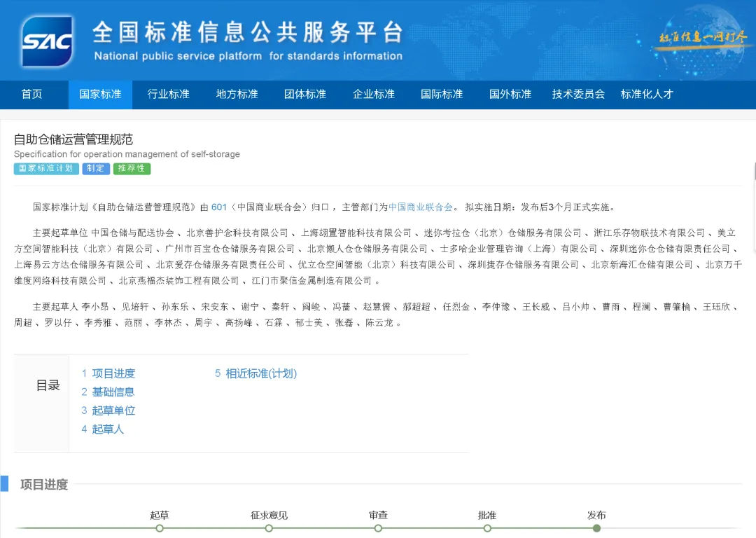Screen dimensions: 756x538
Task: Open 企业标准 navigation item
Action: click(x=374, y=94)
